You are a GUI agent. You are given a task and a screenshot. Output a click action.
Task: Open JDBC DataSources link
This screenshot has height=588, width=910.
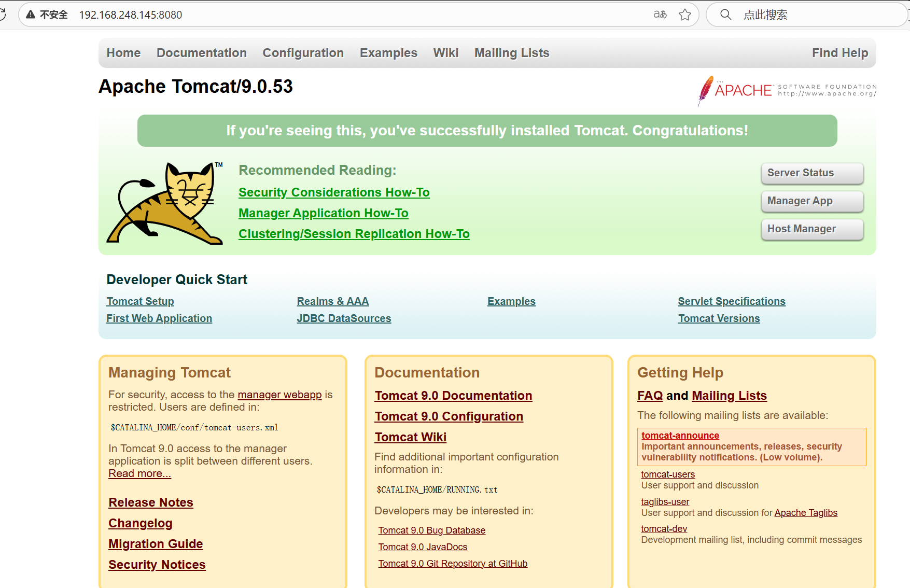point(344,318)
